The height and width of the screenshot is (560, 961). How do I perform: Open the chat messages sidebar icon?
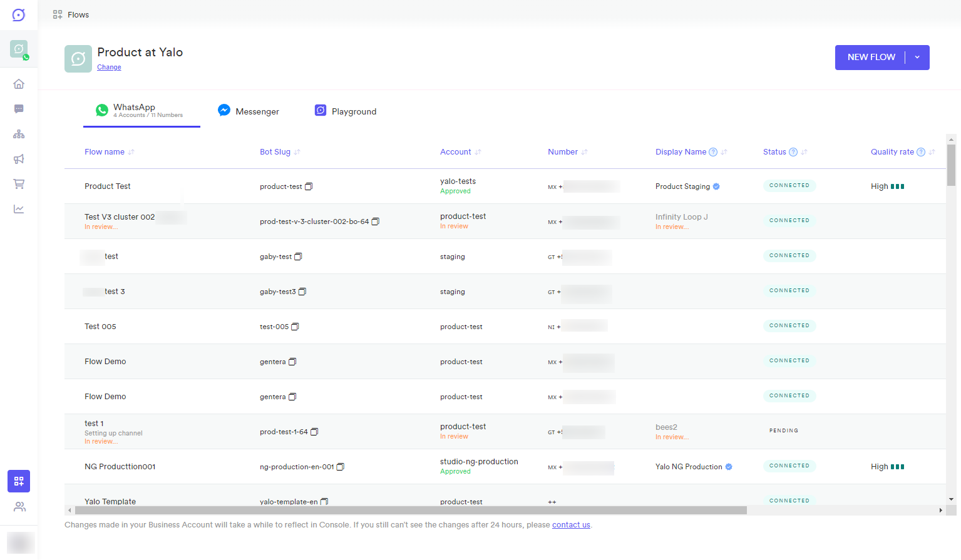pos(19,109)
